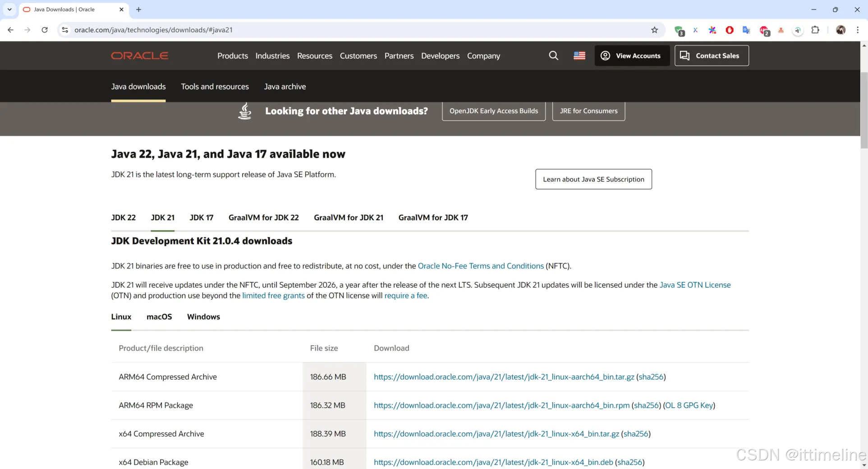
Task: Select GraalVM for JDK 17 tab
Action: (x=433, y=218)
